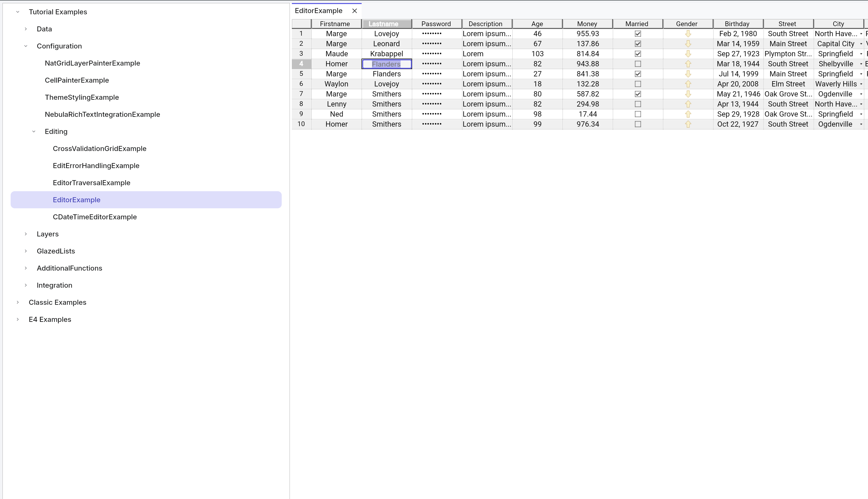Viewport: 868px width, 499px height.
Task: Click the Description column header
Action: (487, 24)
